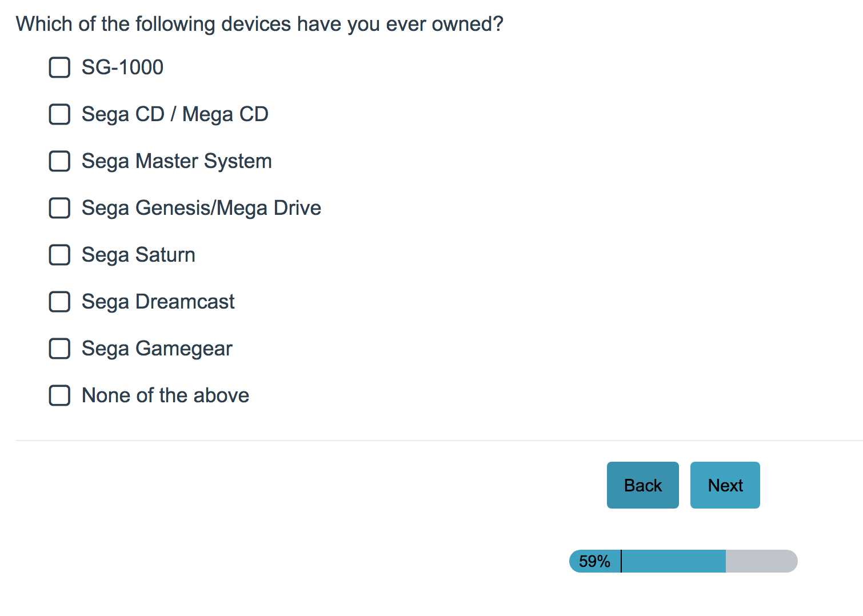Tick the Sega CD / Mega CD checkbox
The height and width of the screenshot is (616, 863).
[59, 114]
